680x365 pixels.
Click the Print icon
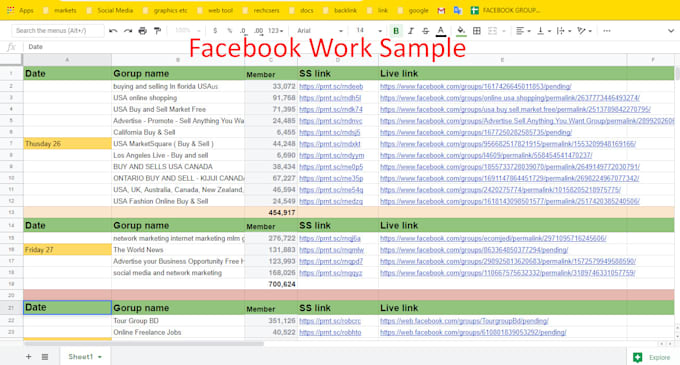[x=142, y=31]
